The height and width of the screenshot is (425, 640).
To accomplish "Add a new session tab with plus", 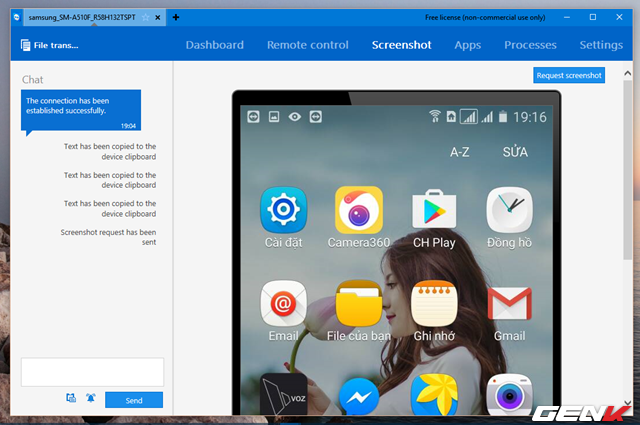I will point(176,17).
